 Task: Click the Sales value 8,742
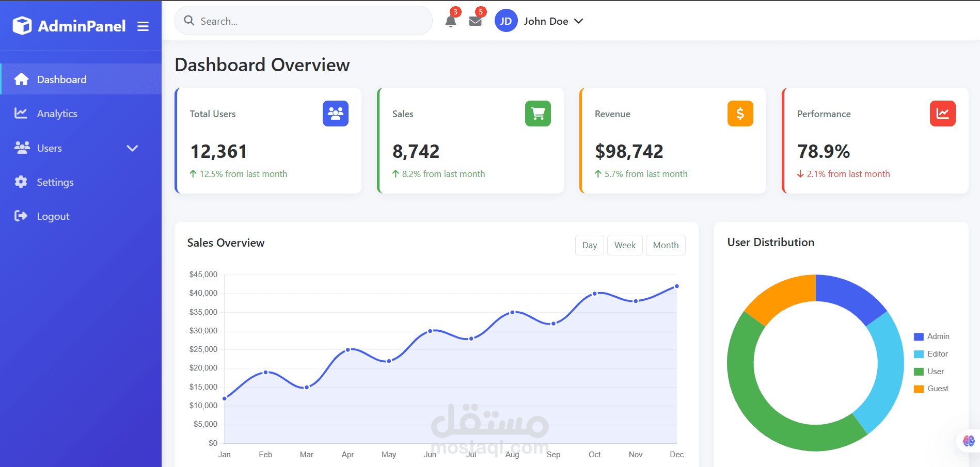coord(416,151)
